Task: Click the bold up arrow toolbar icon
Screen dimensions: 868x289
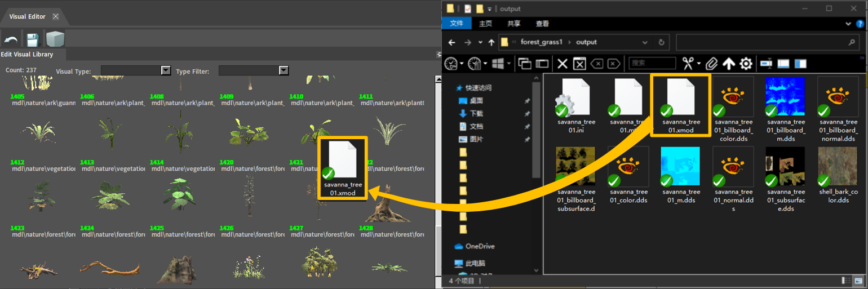Action: (x=729, y=63)
